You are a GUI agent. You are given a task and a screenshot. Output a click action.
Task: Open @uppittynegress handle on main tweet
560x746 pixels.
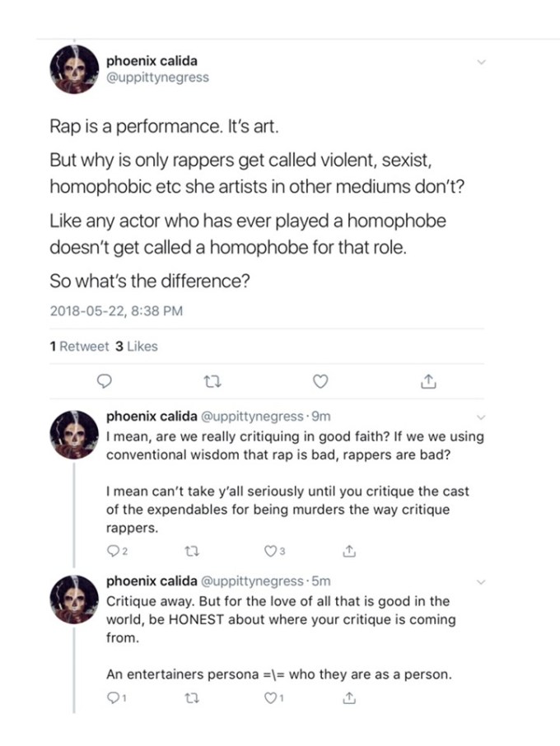coord(157,77)
